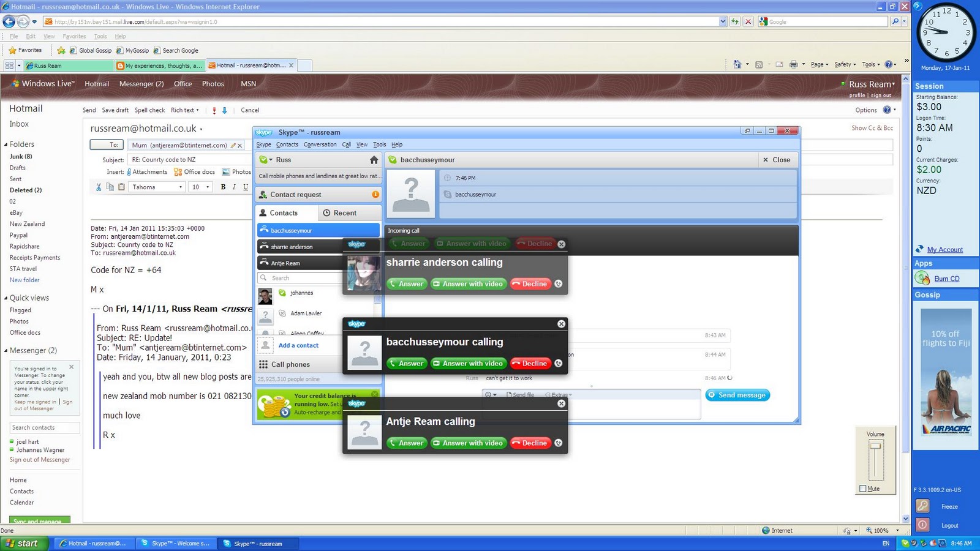Click Send message in Skype
The height and width of the screenshot is (551, 980).
[737, 395]
